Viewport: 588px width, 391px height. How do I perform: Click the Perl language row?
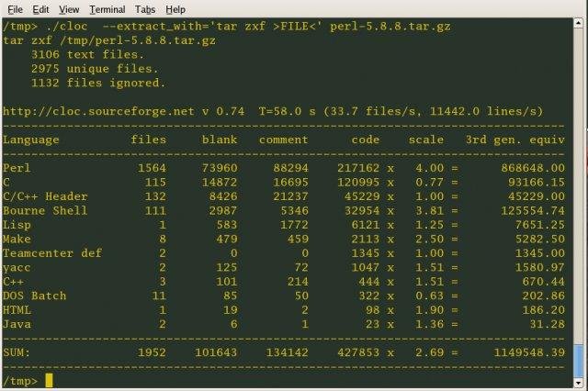click(284, 168)
